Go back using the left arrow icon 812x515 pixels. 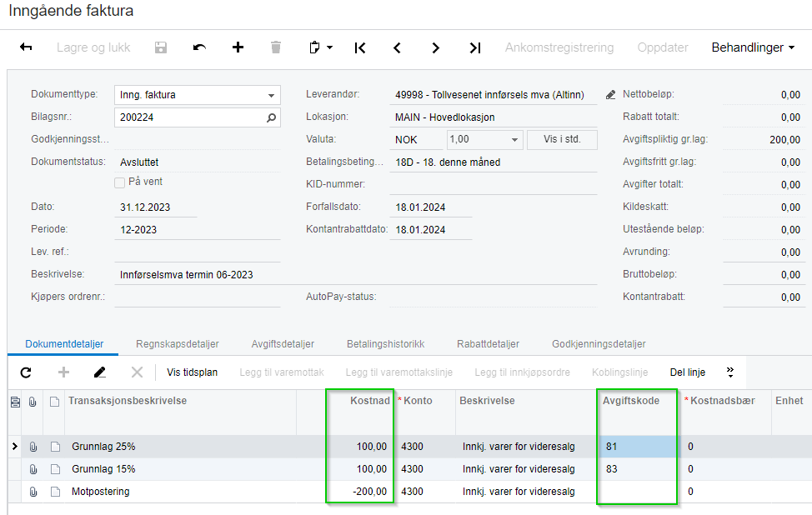(26, 47)
